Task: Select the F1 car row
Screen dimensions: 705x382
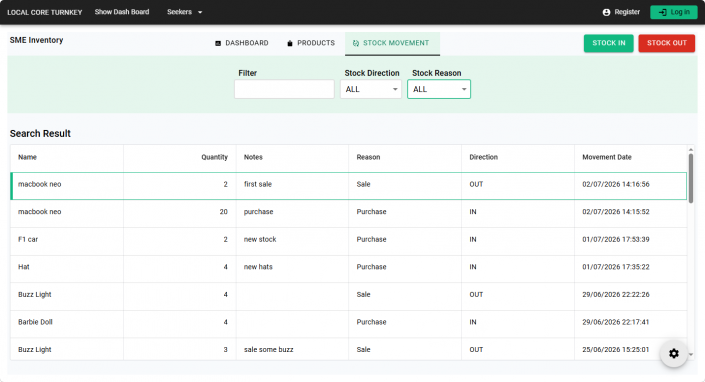Action: 348,240
